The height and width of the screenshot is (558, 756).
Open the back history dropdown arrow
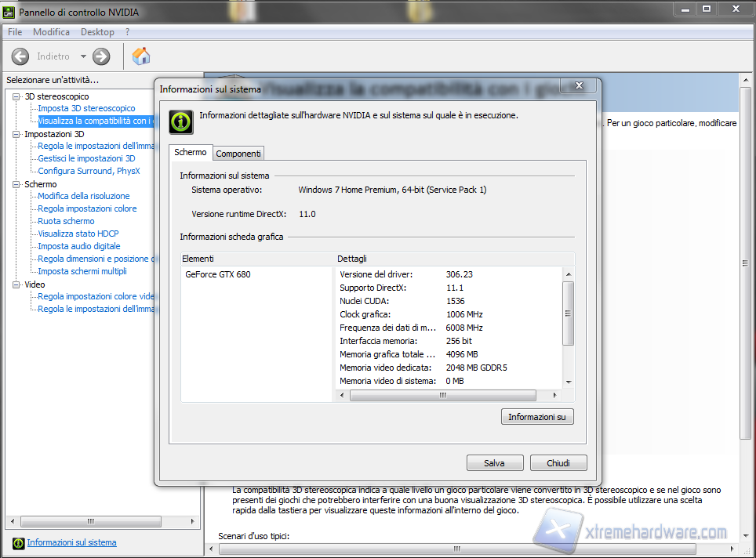pos(83,56)
